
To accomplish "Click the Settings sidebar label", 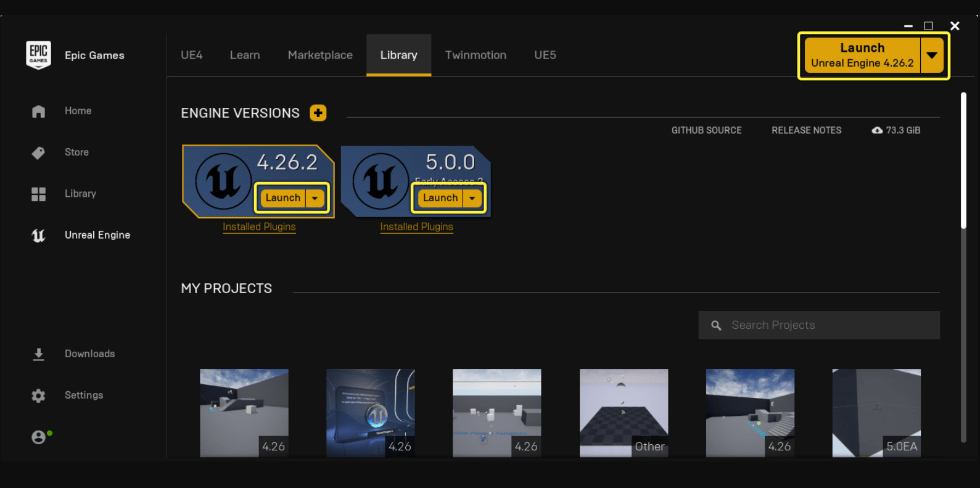I will coord(84,395).
